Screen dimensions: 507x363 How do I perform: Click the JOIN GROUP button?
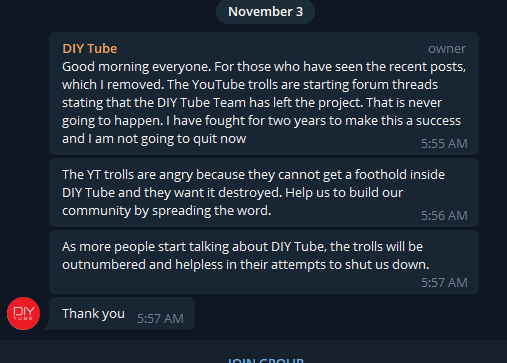point(266,360)
